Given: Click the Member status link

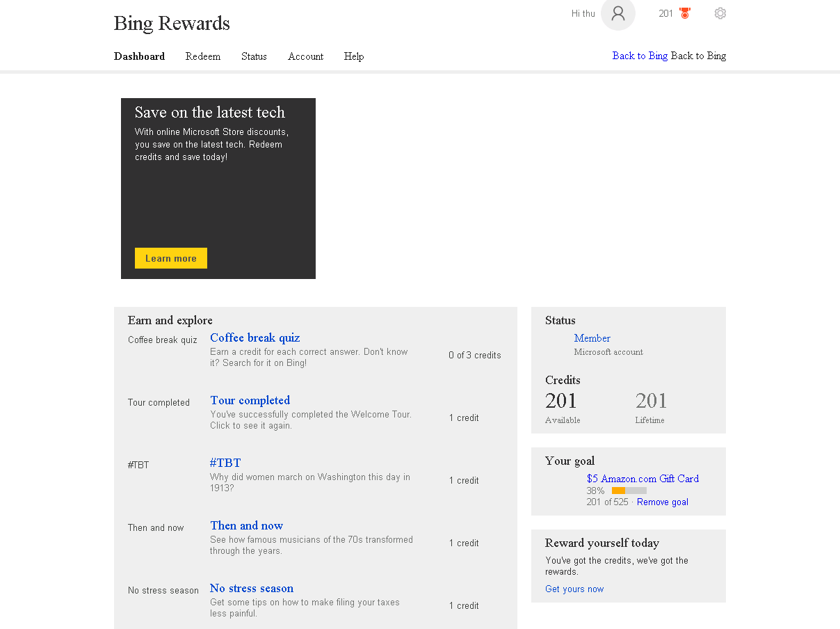Looking at the screenshot, I should click(592, 338).
